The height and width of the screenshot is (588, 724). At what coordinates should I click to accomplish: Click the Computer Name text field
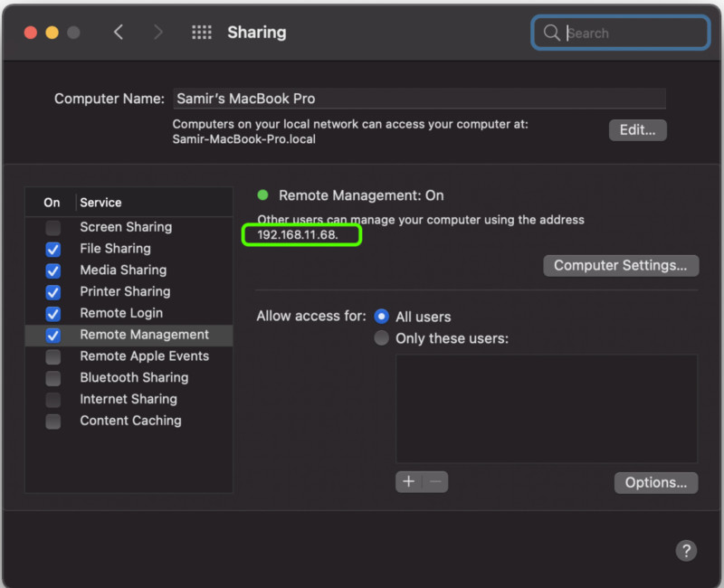[x=419, y=99]
